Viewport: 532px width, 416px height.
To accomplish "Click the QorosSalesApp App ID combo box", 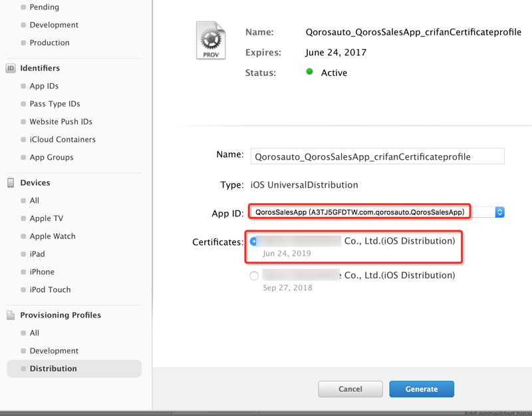I will [x=360, y=212].
